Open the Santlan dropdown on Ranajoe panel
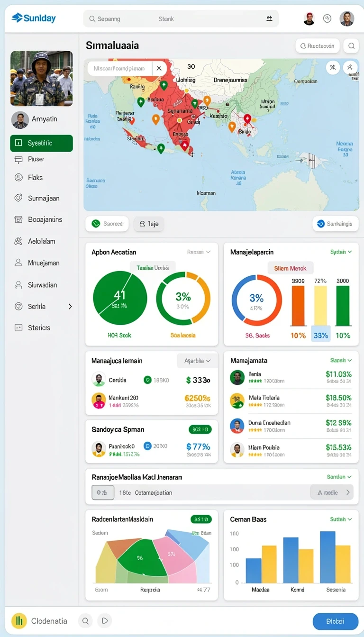364x637 pixels. click(339, 477)
